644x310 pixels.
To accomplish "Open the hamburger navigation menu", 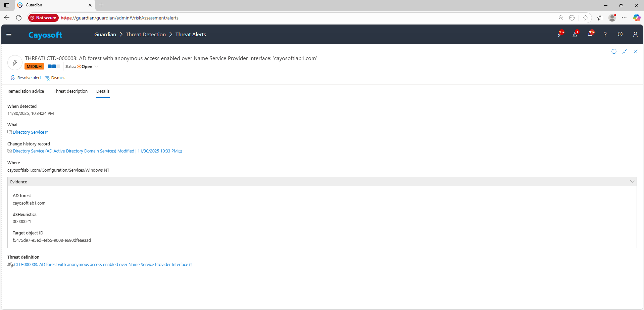I will (9, 34).
